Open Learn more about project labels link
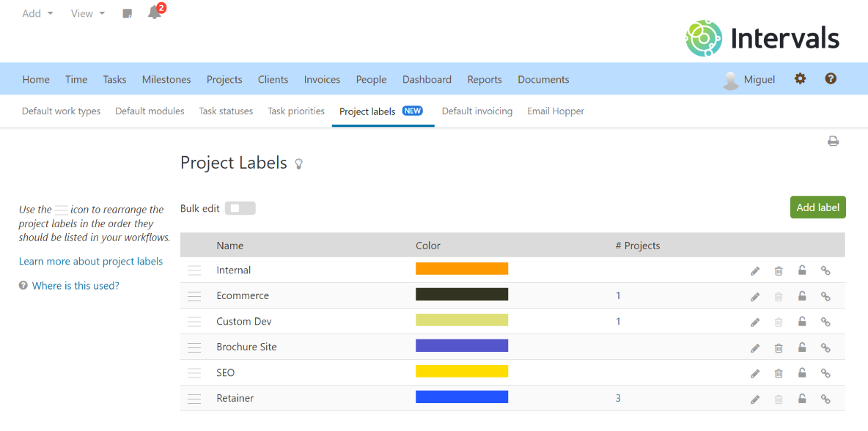The height and width of the screenshot is (431, 868). click(x=91, y=262)
